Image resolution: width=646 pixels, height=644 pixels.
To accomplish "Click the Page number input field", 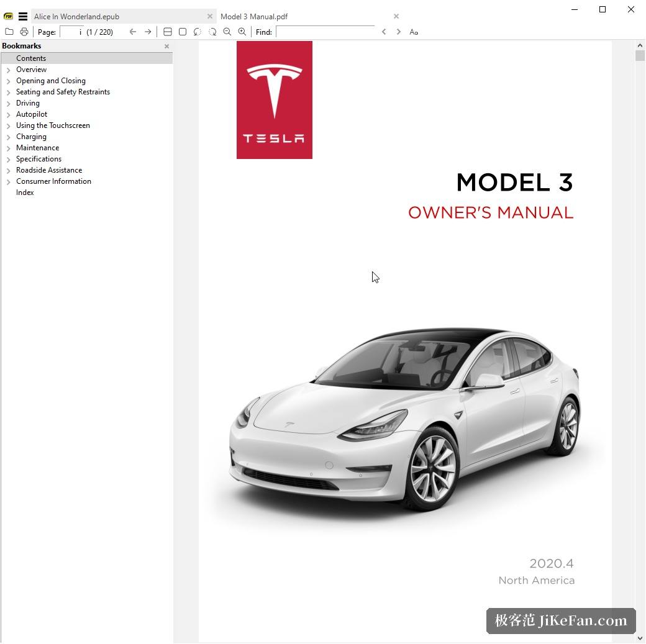I will pos(71,32).
